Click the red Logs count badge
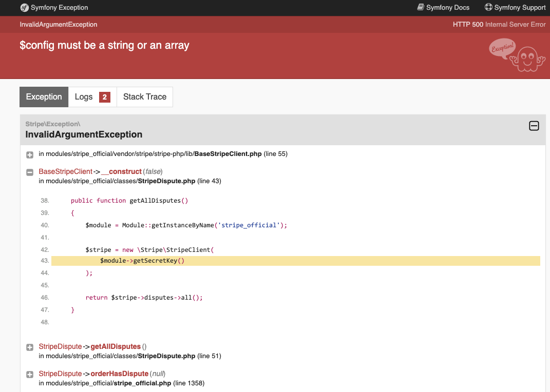Image resolution: width=550 pixels, height=392 pixels. (105, 97)
